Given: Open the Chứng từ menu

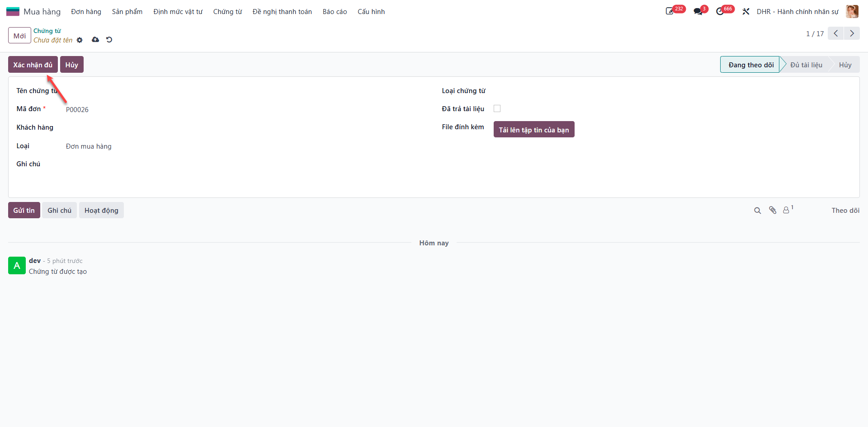Looking at the screenshot, I should pyautogui.click(x=227, y=12).
